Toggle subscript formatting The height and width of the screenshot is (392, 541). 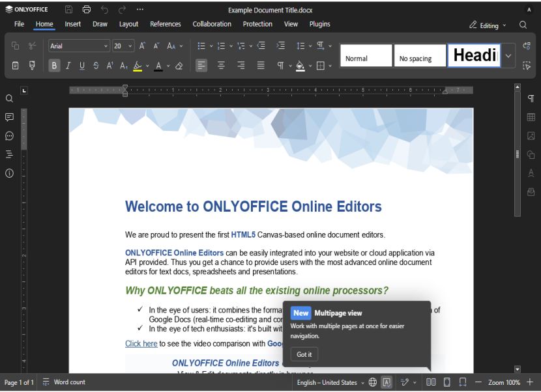point(124,66)
